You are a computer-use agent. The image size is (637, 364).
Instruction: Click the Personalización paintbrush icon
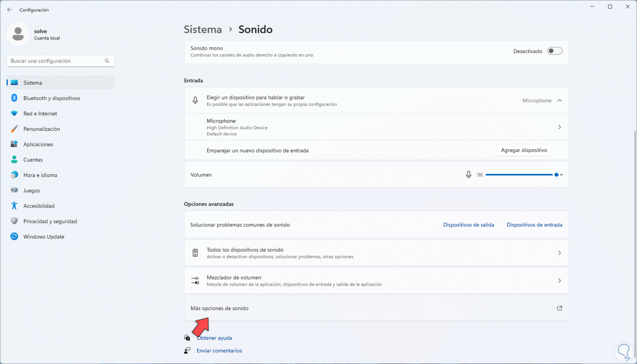[x=14, y=129]
